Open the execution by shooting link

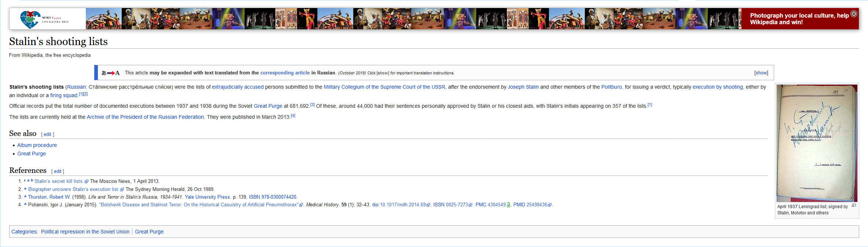(x=718, y=87)
